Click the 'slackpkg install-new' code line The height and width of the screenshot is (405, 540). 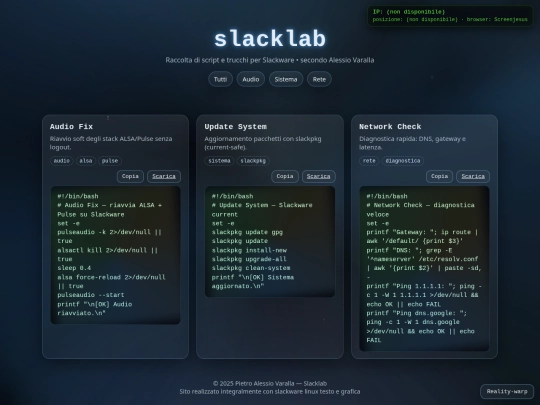click(x=249, y=250)
